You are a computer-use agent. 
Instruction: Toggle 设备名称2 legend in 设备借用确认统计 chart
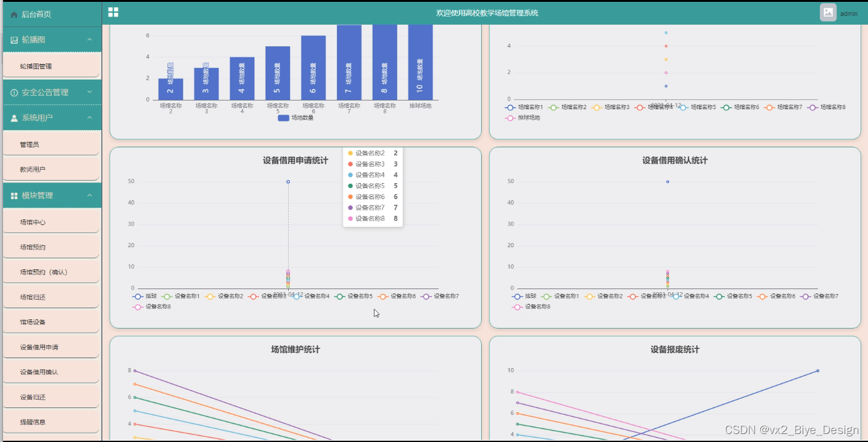pos(603,297)
